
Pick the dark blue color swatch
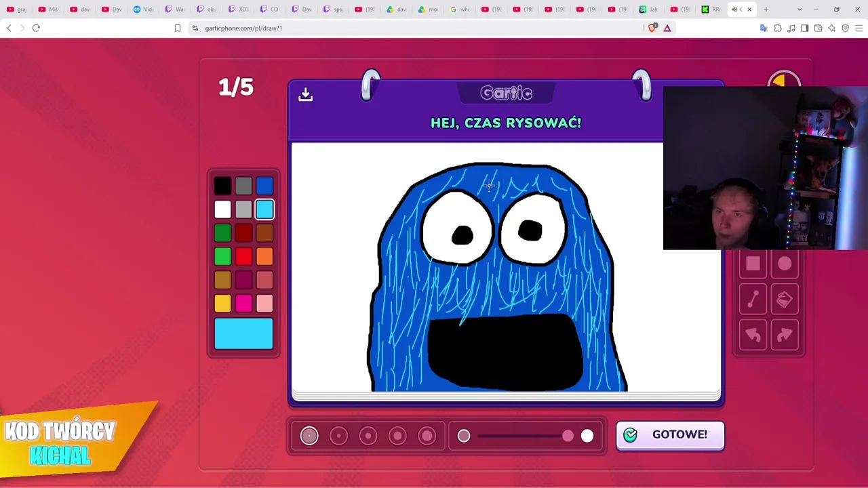pos(264,186)
